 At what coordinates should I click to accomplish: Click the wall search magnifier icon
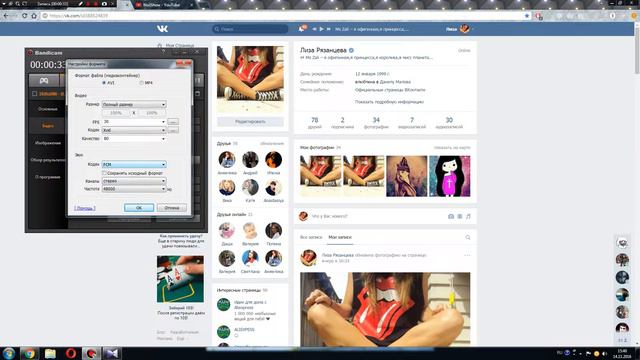(468, 237)
